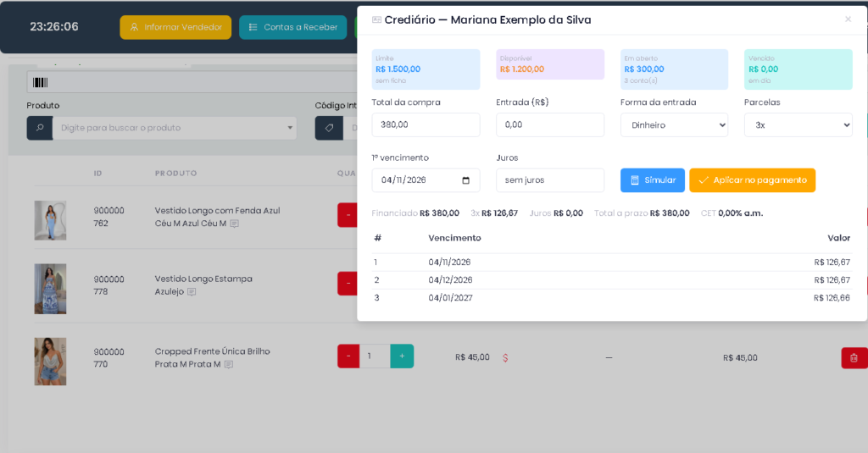Click the tag icon beside Código Interno
This screenshot has height=453, width=868.
click(x=329, y=128)
